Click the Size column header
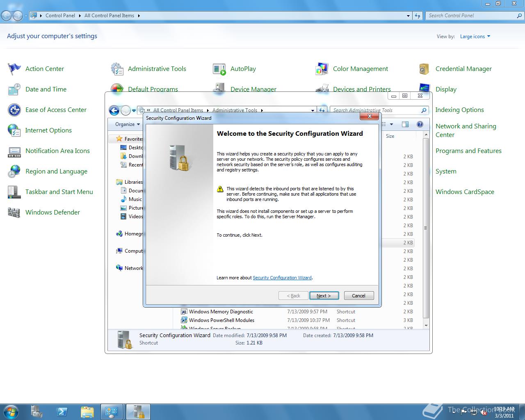This screenshot has height=420, width=525. click(390, 136)
